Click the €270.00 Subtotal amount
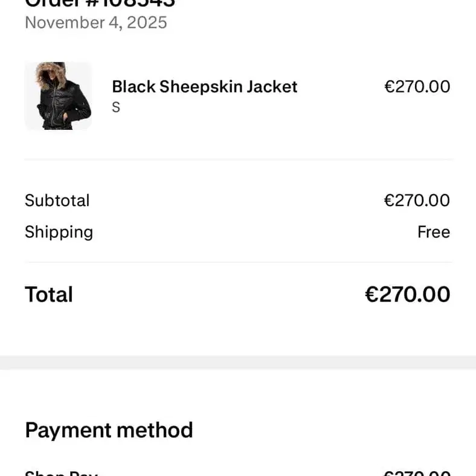 coord(417,201)
